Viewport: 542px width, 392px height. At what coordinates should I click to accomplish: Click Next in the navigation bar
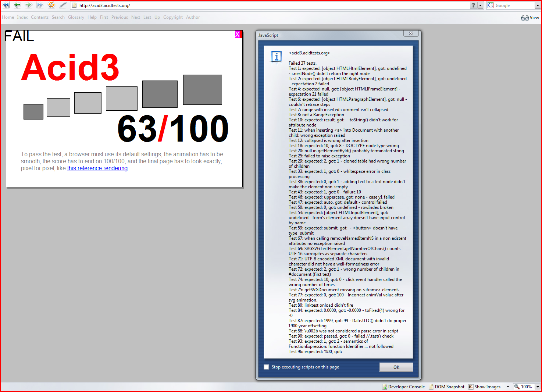136,17
